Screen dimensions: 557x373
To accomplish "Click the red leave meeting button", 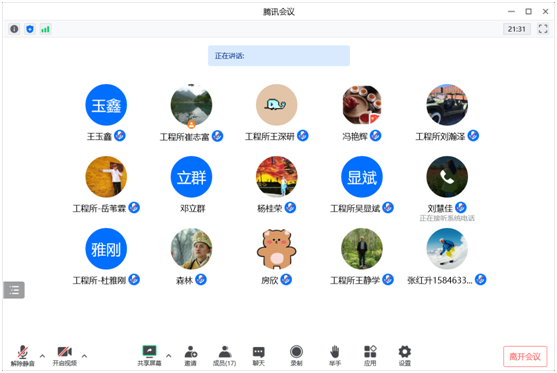I will tap(525, 356).
